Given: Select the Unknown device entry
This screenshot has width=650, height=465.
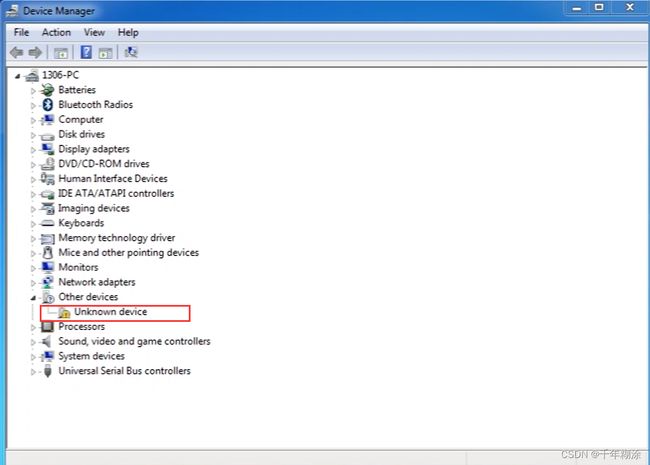Looking at the screenshot, I should tap(110, 312).
